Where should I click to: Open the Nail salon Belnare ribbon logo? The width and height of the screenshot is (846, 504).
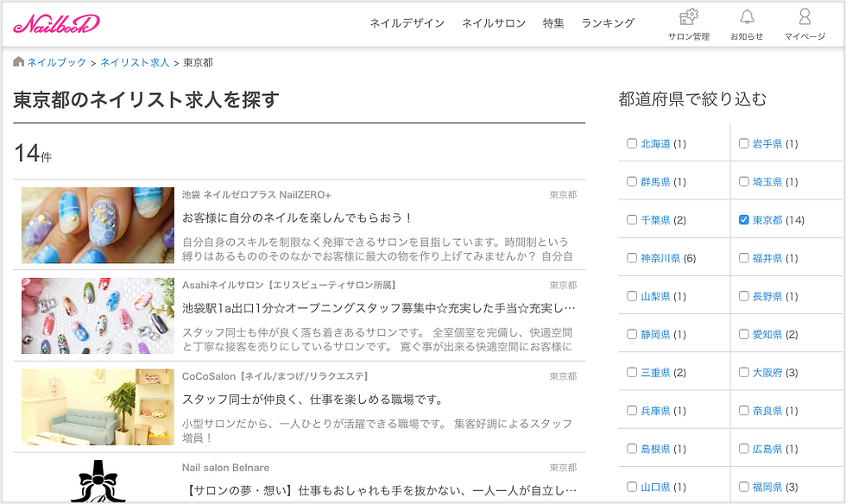(98, 481)
